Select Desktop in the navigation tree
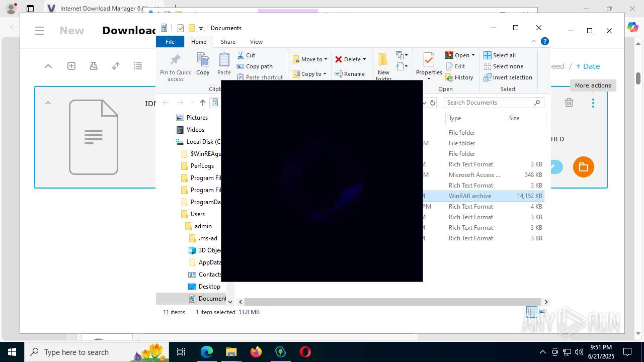Screen dimensions: 644x362 coord(209,287)
